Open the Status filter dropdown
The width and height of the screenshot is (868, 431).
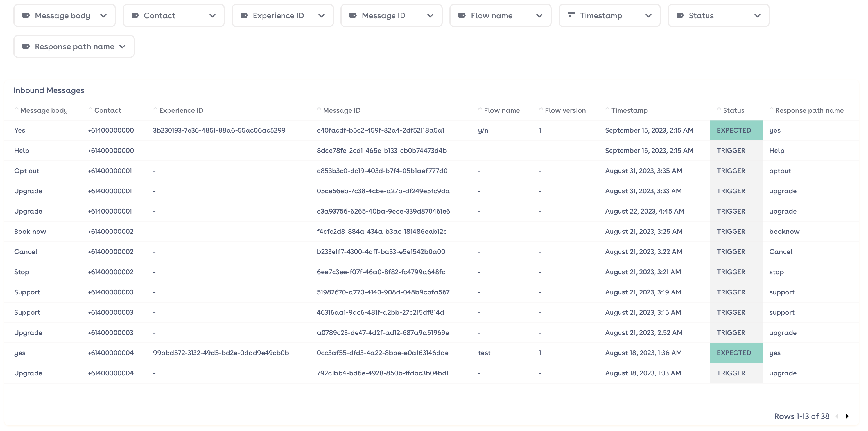tap(718, 15)
